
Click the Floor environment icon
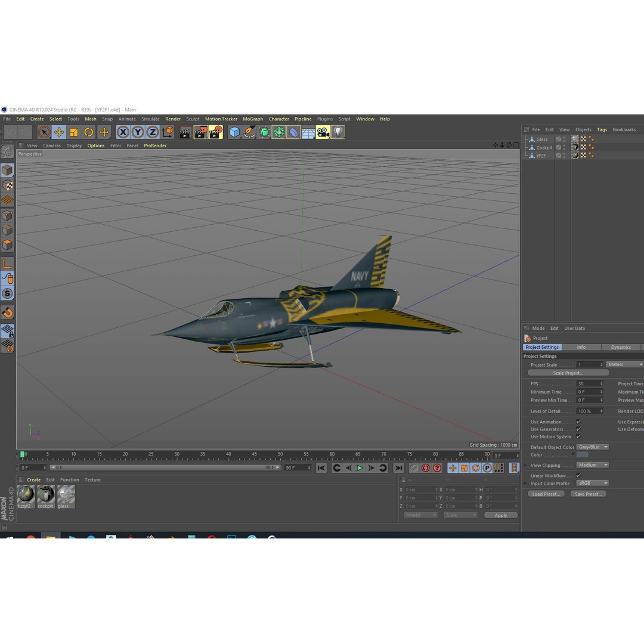[x=308, y=132]
